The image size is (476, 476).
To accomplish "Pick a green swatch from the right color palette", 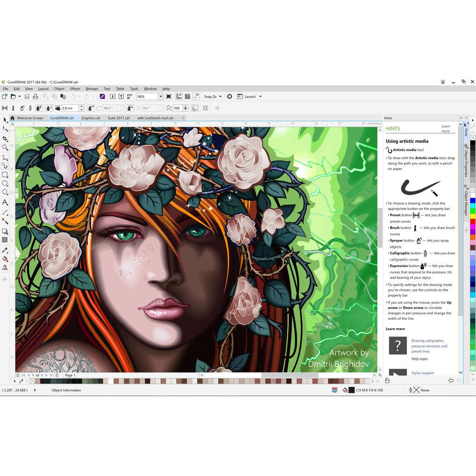I will 473,211.
